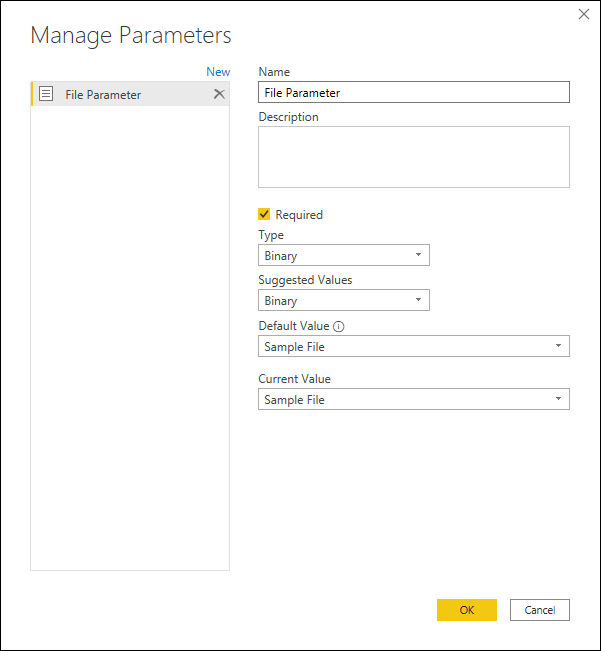601x651 pixels.
Task: Open the Suggested Values dropdown
Action: 344,300
